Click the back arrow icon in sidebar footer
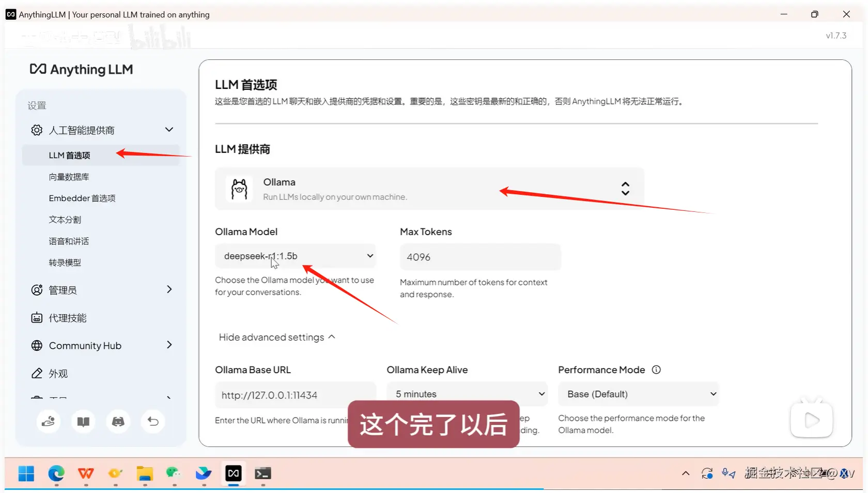This screenshot has width=868, height=493. pyautogui.click(x=153, y=422)
